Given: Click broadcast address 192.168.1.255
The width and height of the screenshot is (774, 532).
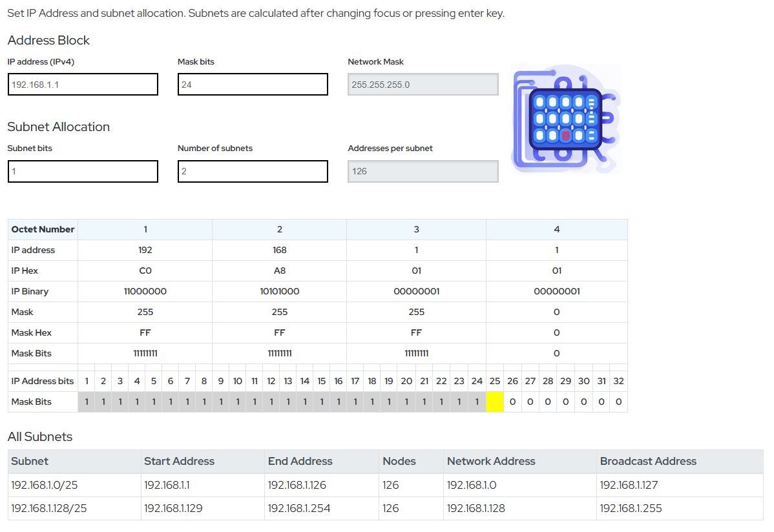Looking at the screenshot, I should 631,508.
